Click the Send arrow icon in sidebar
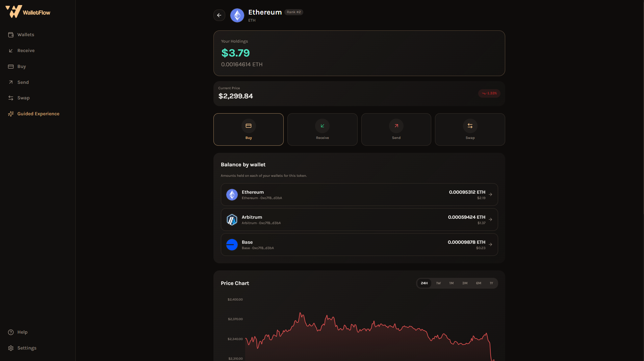The image size is (644, 361). click(x=11, y=82)
